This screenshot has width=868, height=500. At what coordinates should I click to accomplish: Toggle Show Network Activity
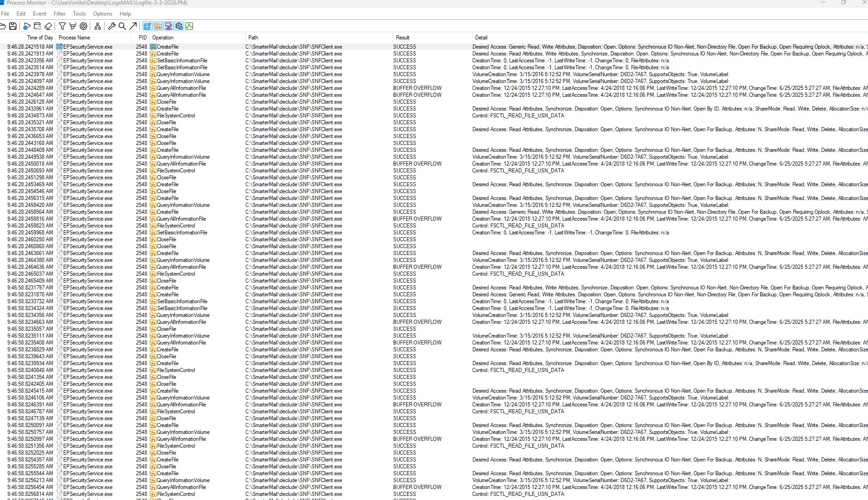pyautogui.click(x=168, y=26)
